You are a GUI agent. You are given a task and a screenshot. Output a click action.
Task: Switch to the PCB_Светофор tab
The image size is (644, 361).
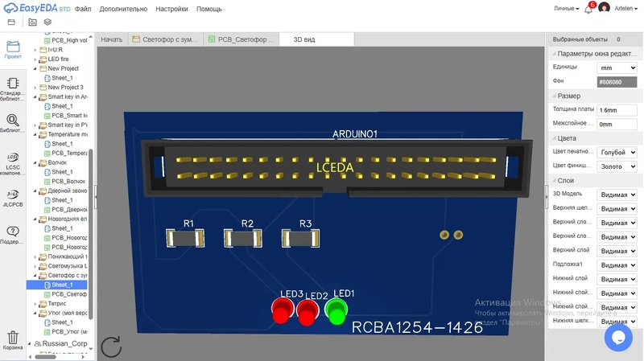point(242,39)
